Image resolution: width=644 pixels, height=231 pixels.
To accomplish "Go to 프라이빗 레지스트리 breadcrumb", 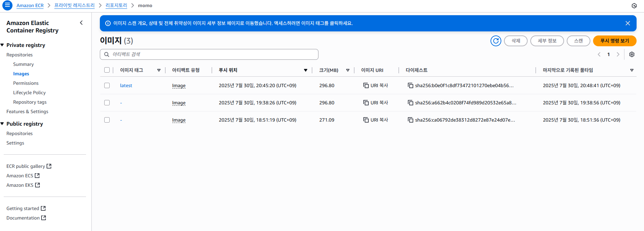I will click(75, 5).
